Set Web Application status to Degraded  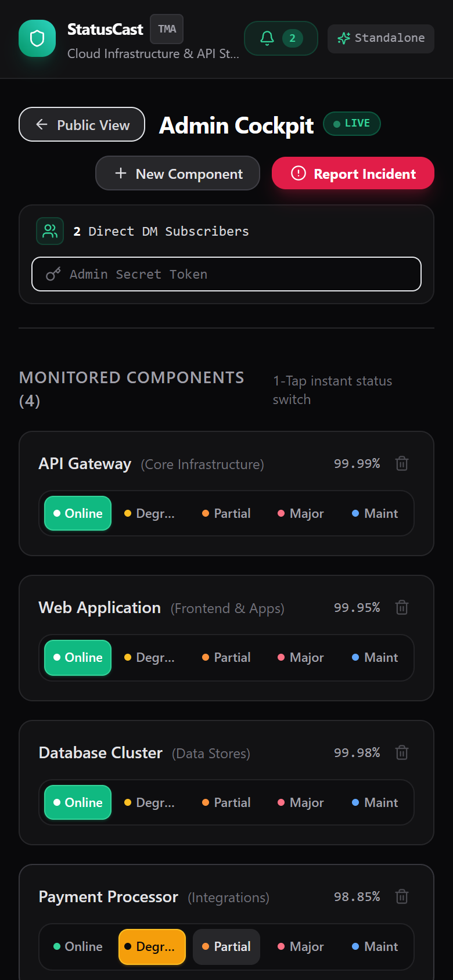point(152,657)
